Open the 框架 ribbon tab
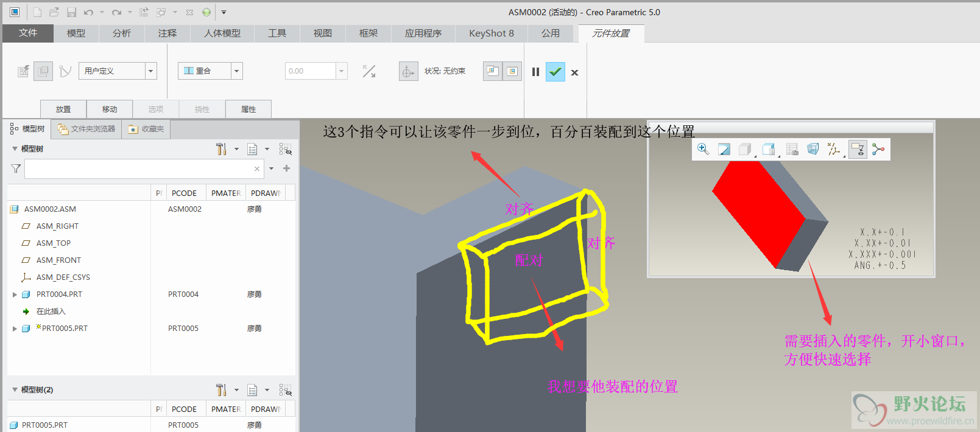 point(368,33)
